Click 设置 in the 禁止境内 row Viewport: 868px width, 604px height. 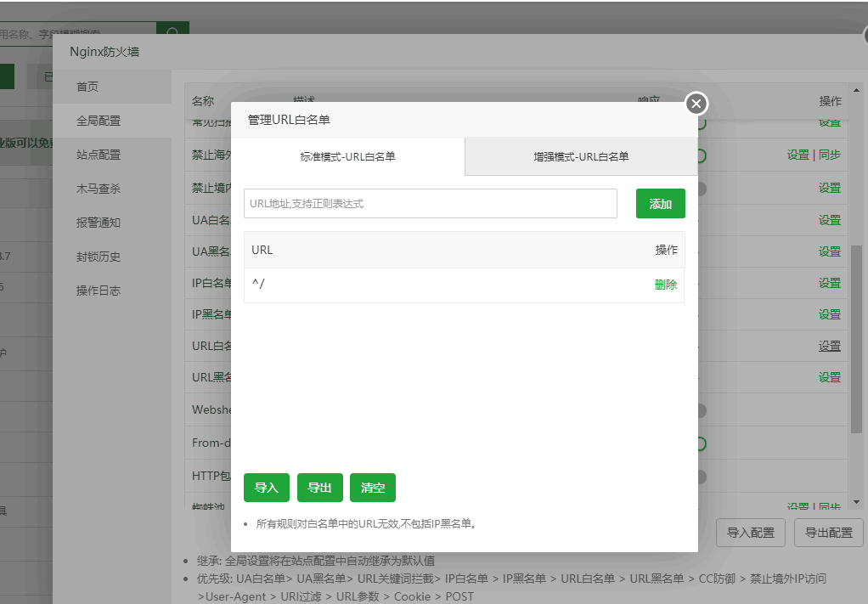click(830, 189)
